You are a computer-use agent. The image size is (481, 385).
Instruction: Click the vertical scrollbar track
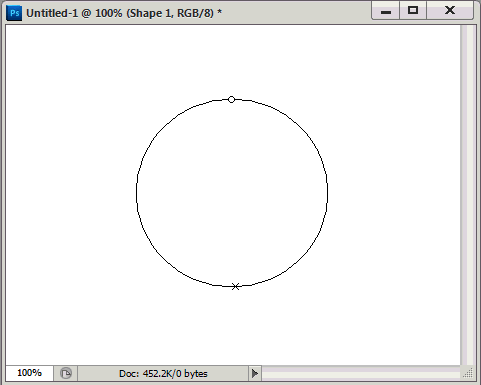[468, 195]
